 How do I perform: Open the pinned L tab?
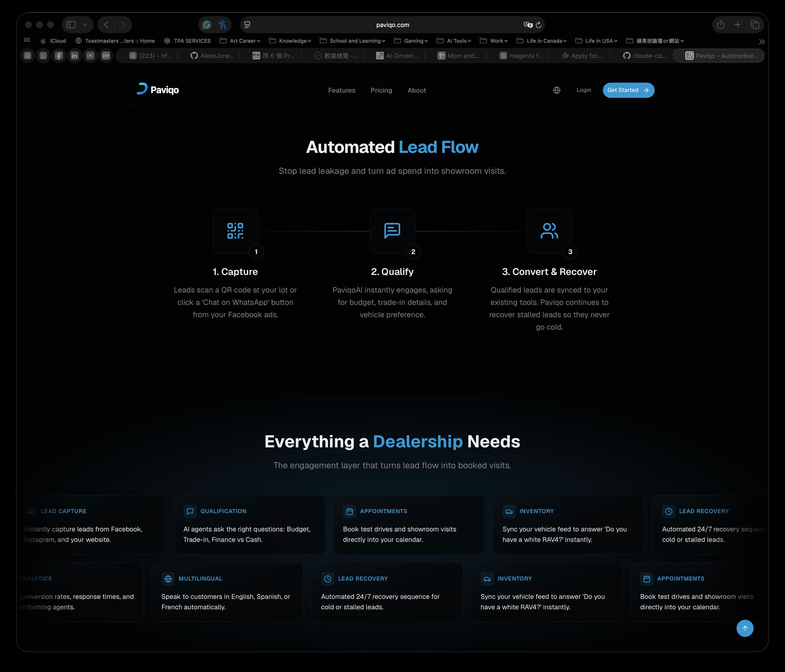click(43, 56)
